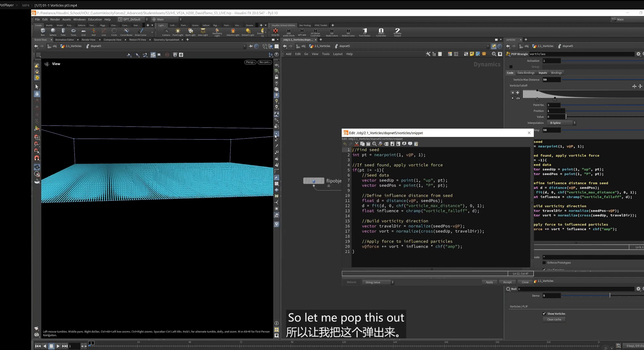Run the Strip RS shelf tool
This screenshot has width=644, height=350.
tap(275, 32)
